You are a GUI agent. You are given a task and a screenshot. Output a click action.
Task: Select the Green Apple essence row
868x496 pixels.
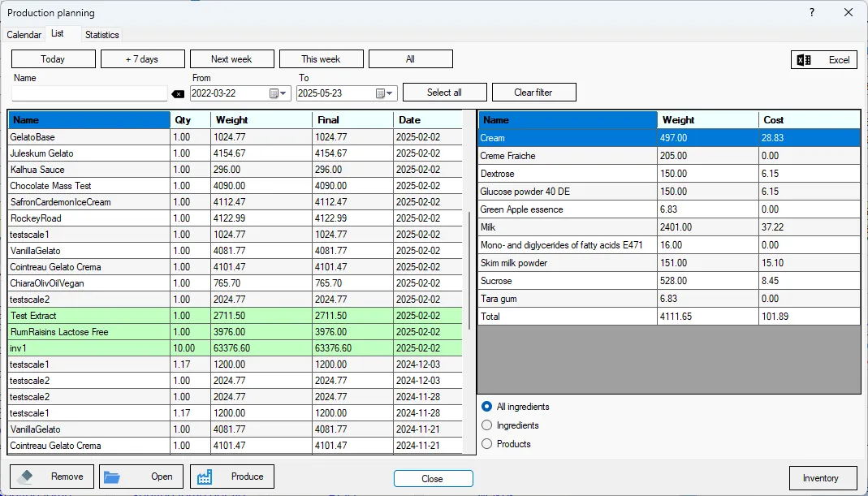[x=669, y=209]
